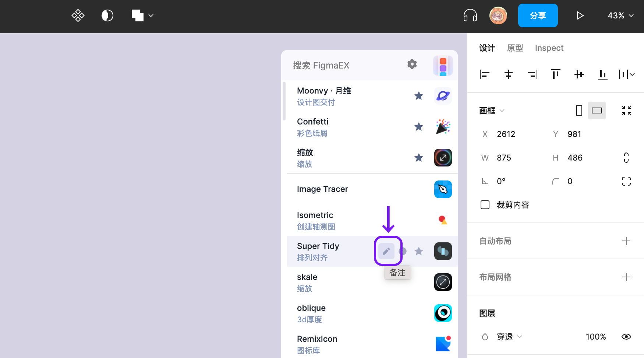Click the blue 分享 share button
This screenshot has height=358, width=644.
coord(538,15)
